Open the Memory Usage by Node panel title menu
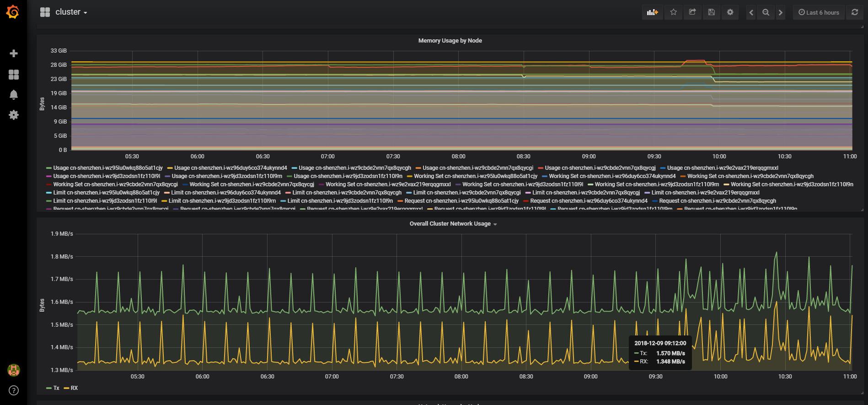Image resolution: width=868 pixels, height=405 pixels. click(x=450, y=41)
